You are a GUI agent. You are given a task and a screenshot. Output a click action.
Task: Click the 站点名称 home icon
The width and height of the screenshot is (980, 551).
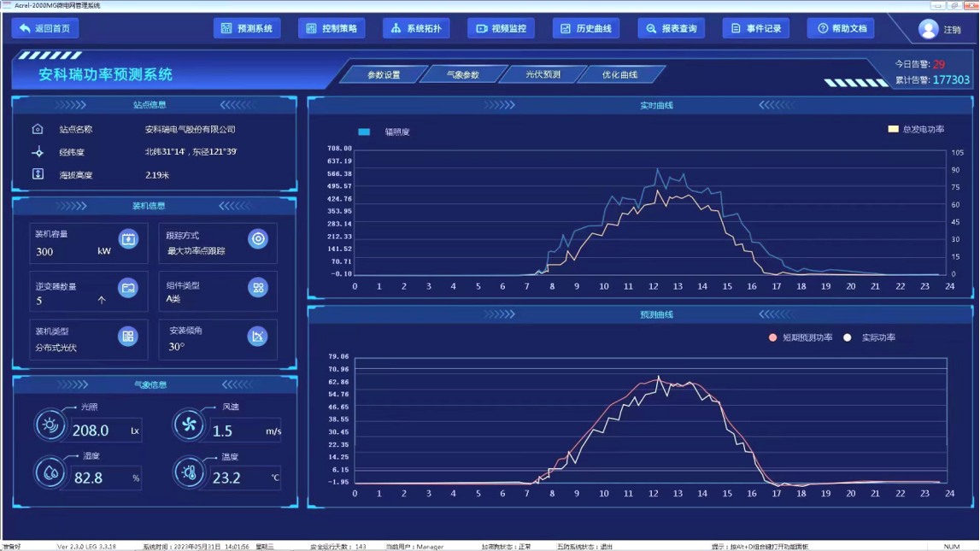[38, 129]
